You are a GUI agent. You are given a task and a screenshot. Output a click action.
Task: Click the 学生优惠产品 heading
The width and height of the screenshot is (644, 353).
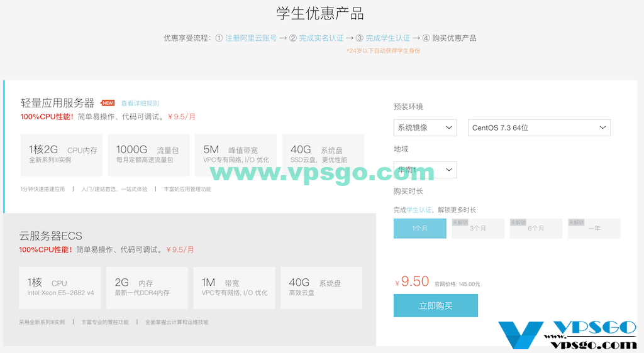click(x=320, y=13)
